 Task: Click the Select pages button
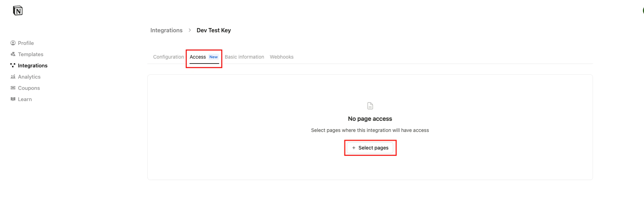[370, 147]
